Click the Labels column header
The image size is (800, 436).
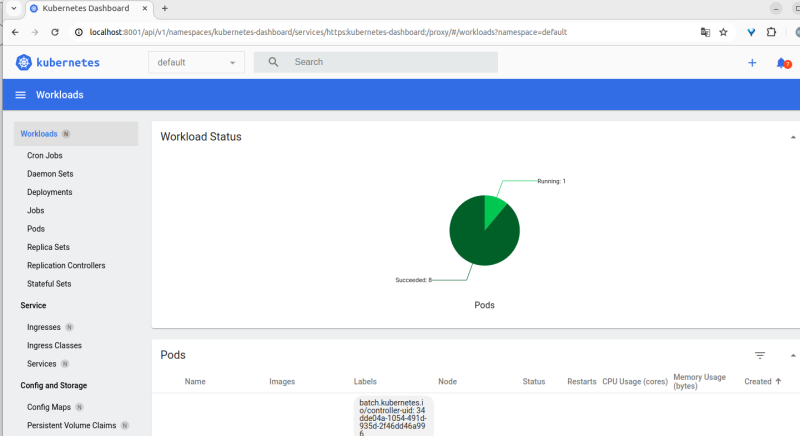365,381
